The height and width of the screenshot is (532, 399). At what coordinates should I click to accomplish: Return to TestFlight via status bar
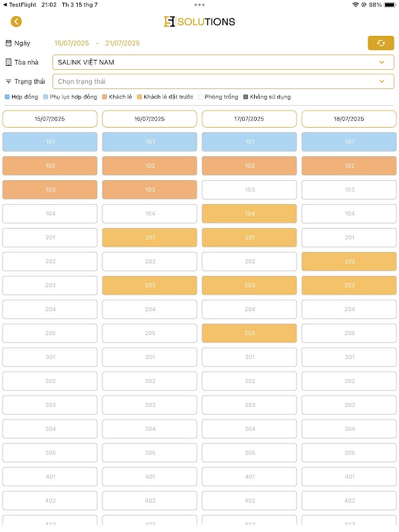(19, 5)
